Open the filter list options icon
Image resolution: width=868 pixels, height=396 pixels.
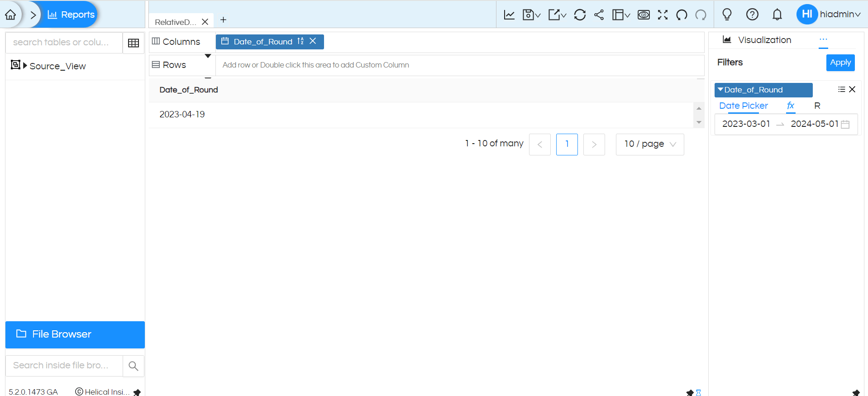pyautogui.click(x=842, y=89)
